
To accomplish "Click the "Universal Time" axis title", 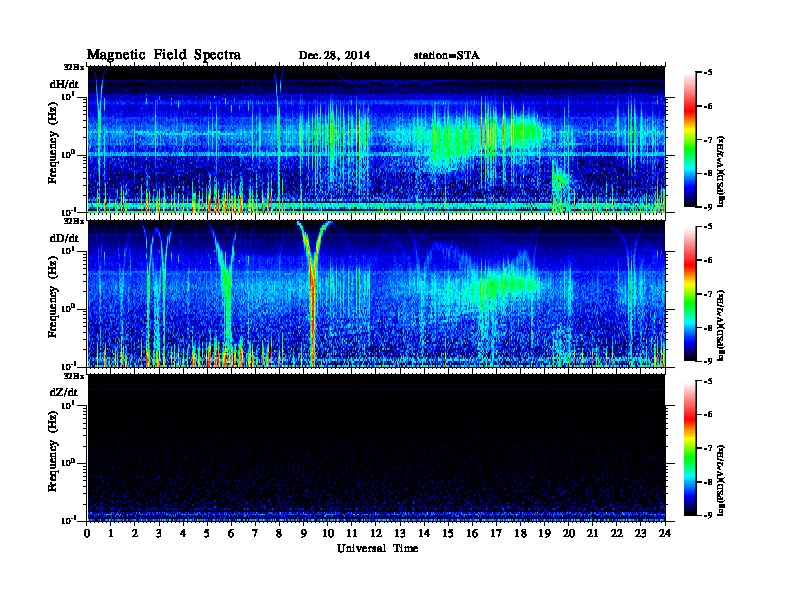I will (377, 548).
